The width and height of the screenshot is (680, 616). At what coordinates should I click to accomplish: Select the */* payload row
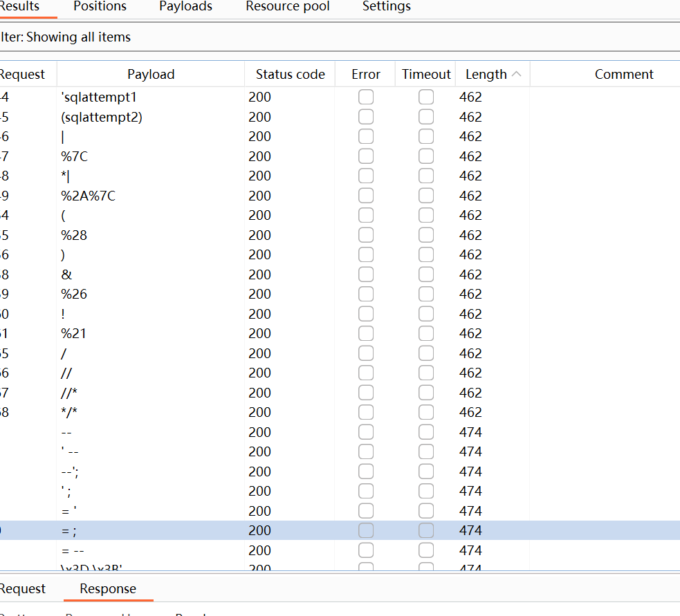click(340, 412)
